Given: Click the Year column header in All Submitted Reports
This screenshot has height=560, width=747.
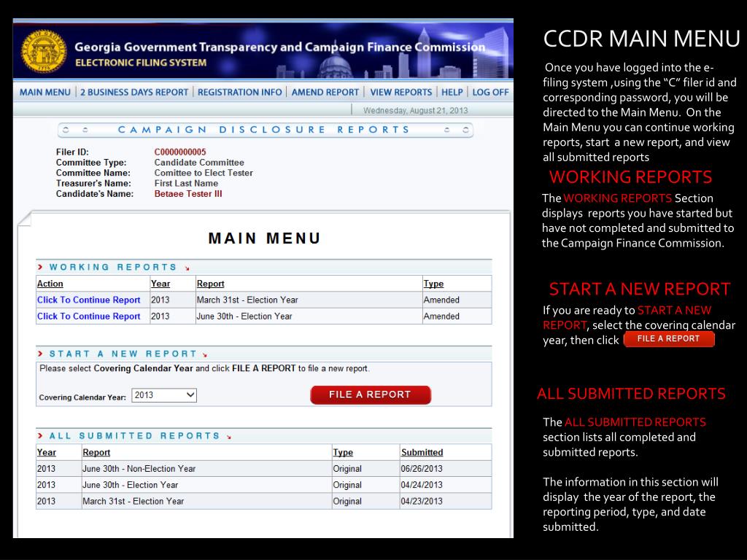Looking at the screenshot, I should [46, 452].
